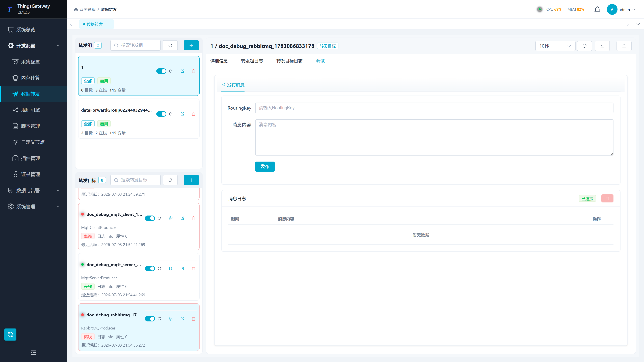
Task: Edit the doc_debug_rabbitmq target
Action: click(x=182, y=319)
